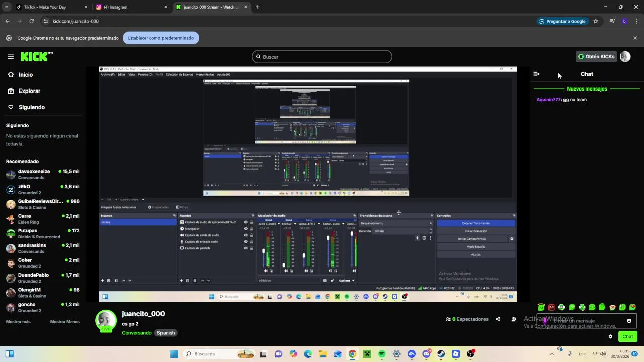
Task: Go back with Chrome's back arrow
Action: coord(7,21)
